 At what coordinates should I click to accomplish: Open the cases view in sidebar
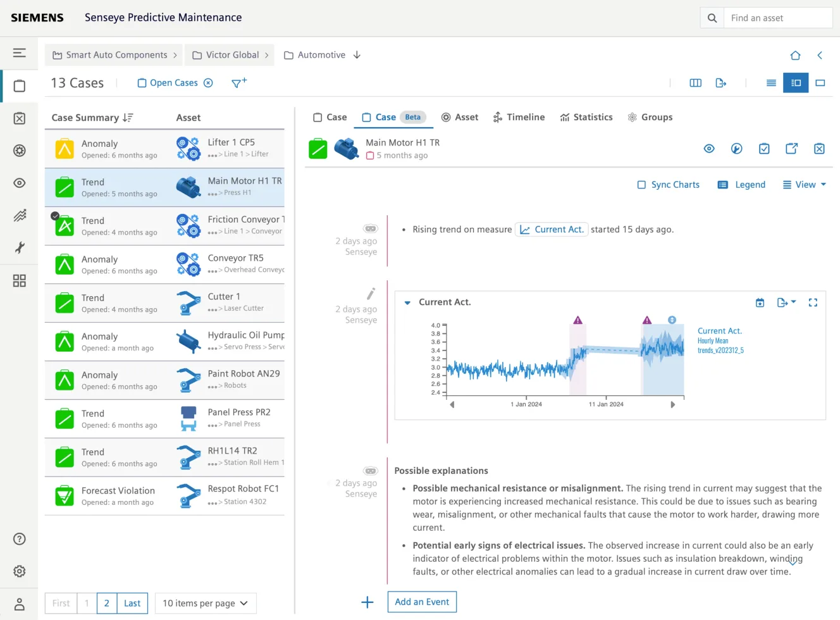[x=20, y=86]
